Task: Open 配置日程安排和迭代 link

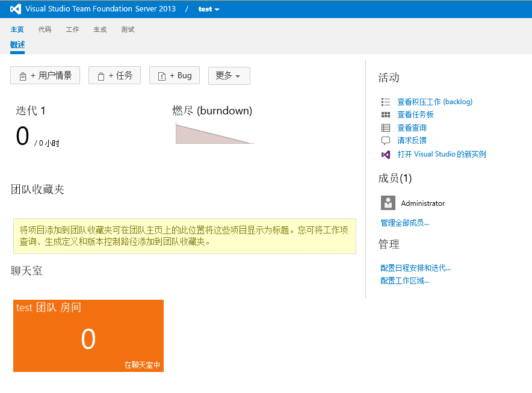Action: (x=416, y=268)
